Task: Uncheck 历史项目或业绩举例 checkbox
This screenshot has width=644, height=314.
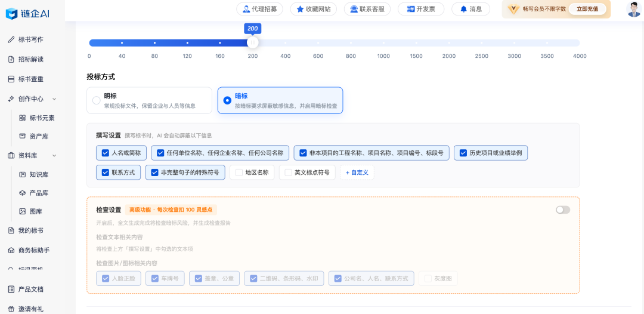Action: click(x=463, y=153)
